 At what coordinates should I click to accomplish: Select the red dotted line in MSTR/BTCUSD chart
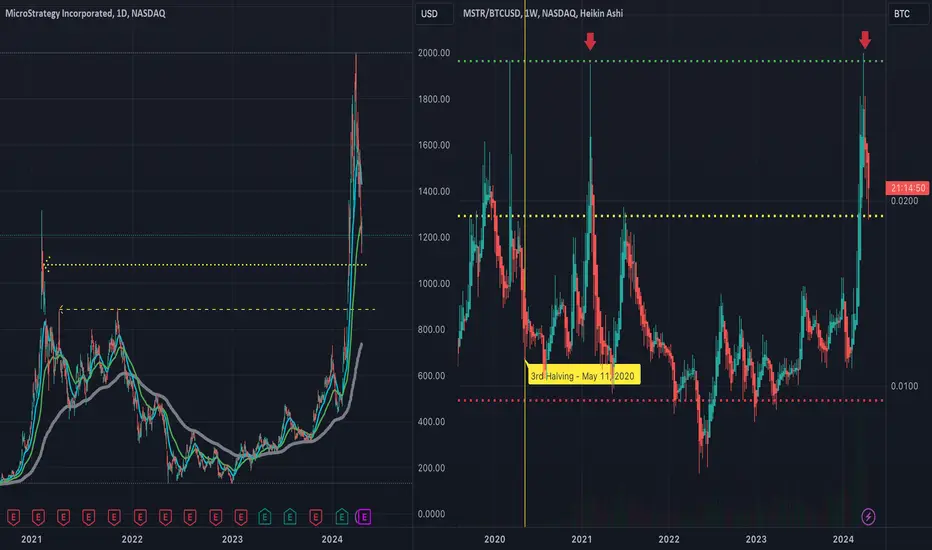(x=670, y=400)
